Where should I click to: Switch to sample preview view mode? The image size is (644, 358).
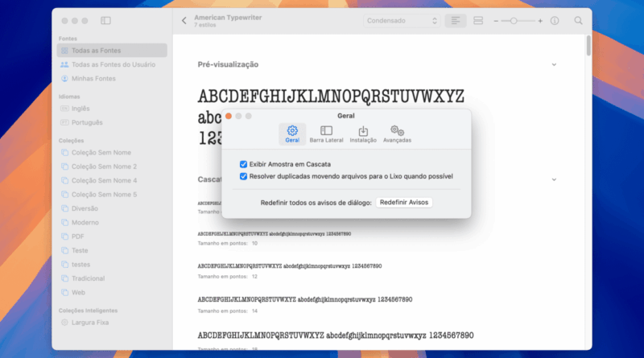pyautogui.click(x=456, y=21)
